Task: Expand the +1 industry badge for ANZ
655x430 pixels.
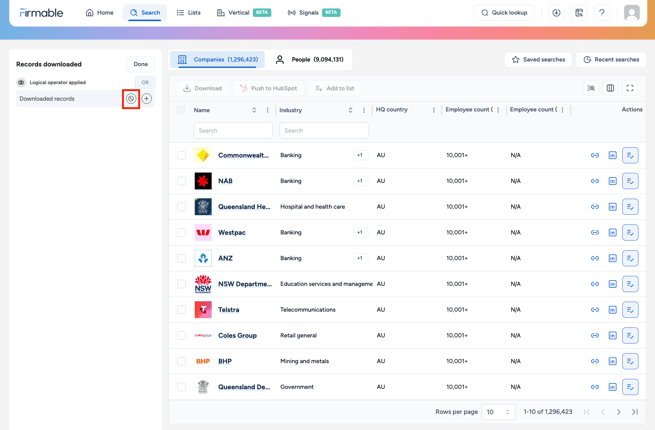Action: [x=360, y=258]
